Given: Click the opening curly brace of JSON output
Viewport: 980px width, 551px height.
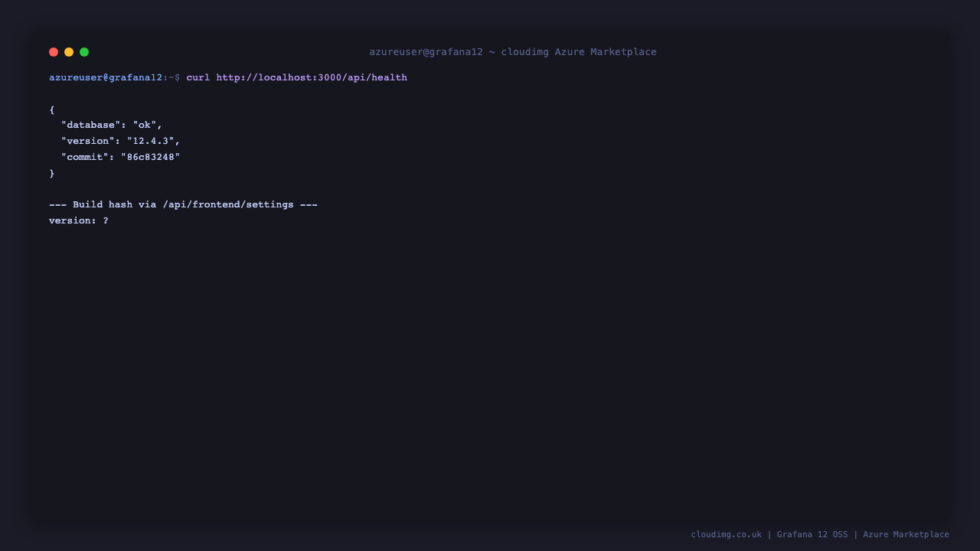Looking at the screenshot, I should (52, 109).
